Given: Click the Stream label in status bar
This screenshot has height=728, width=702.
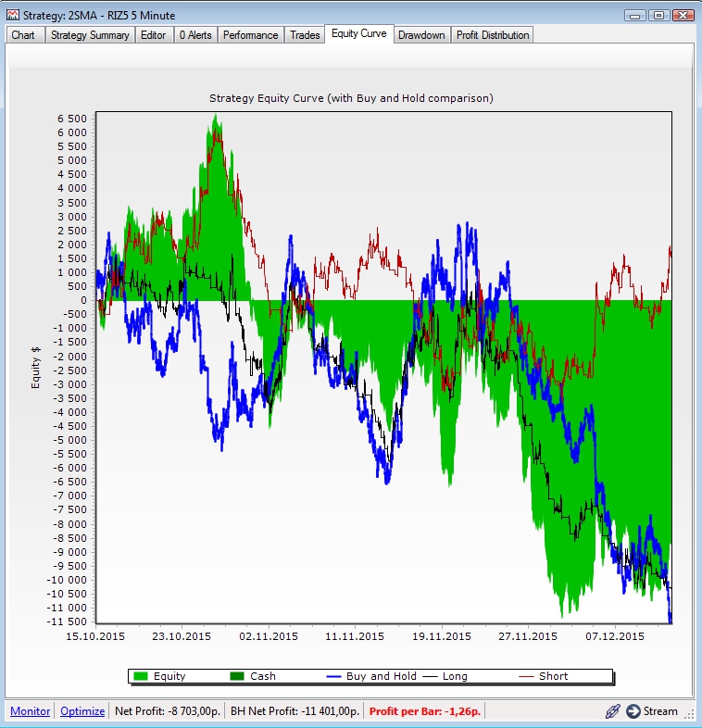Looking at the screenshot, I should [x=660, y=711].
